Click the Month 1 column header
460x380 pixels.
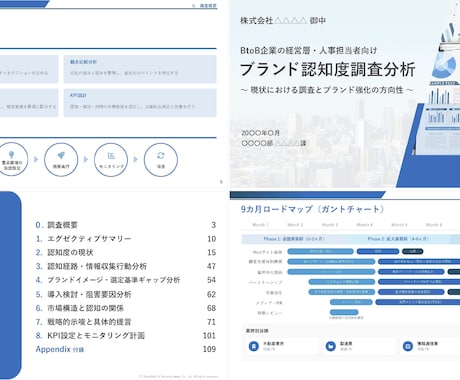pos(260,225)
